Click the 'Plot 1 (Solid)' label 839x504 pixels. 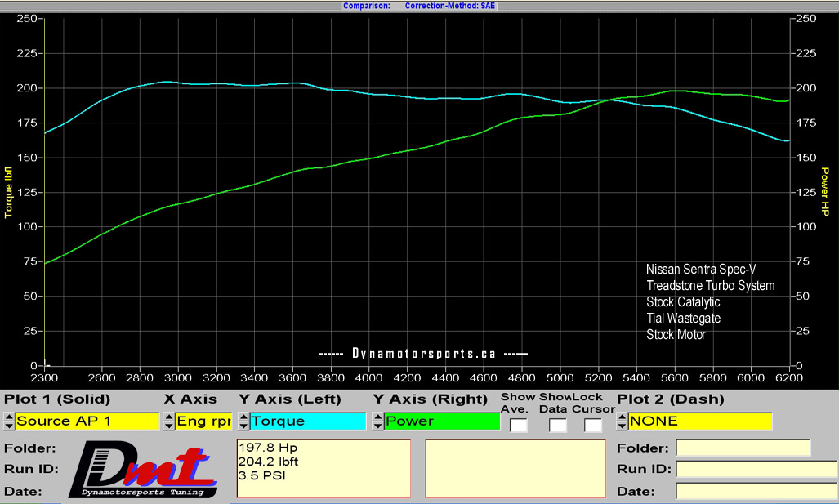tap(57, 399)
